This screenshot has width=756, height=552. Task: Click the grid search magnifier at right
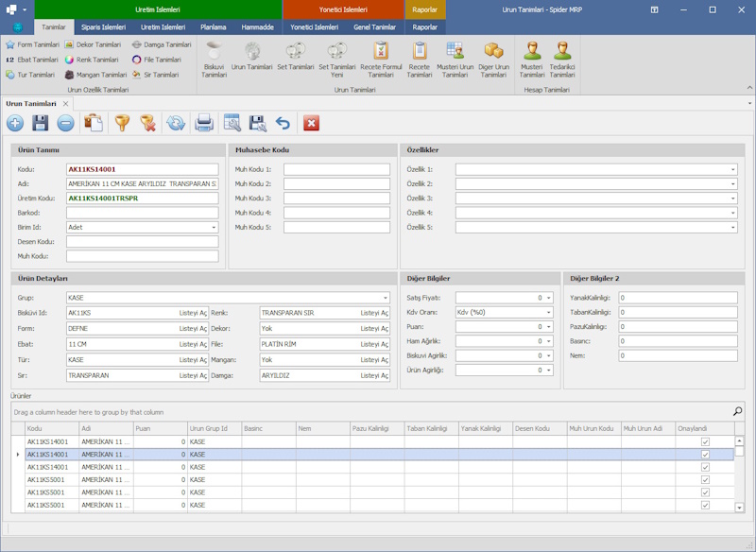(x=738, y=412)
